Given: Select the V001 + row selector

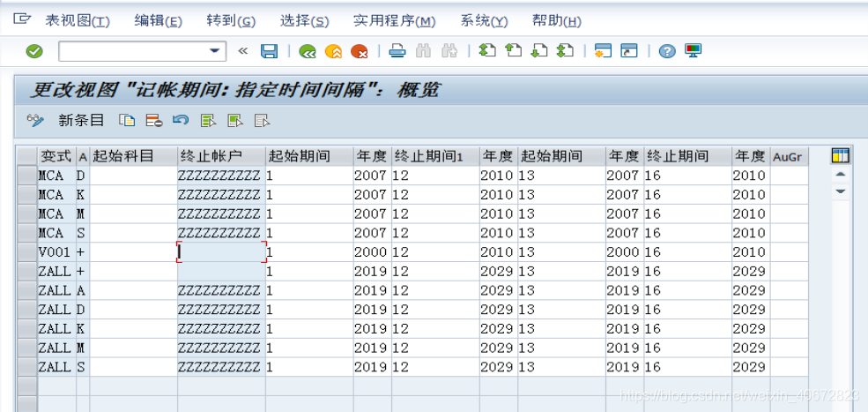Looking at the screenshot, I should coord(27,252).
